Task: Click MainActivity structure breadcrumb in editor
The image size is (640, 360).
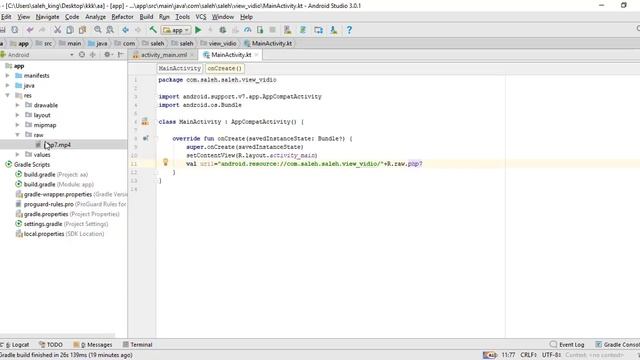Action: click(180, 68)
